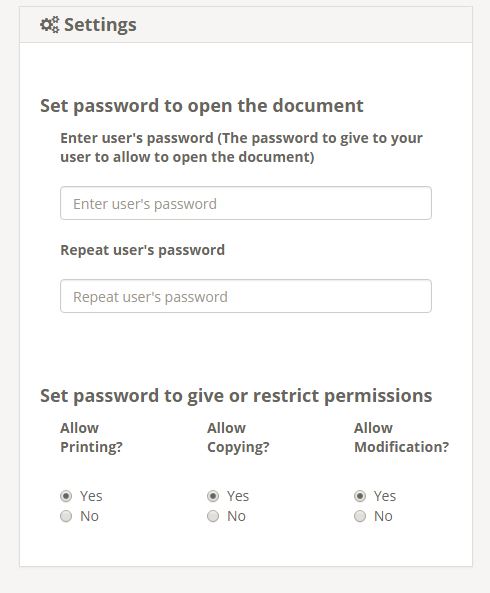490x593 pixels.
Task: Focus the Enter user's password field
Action: (x=246, y=203)
